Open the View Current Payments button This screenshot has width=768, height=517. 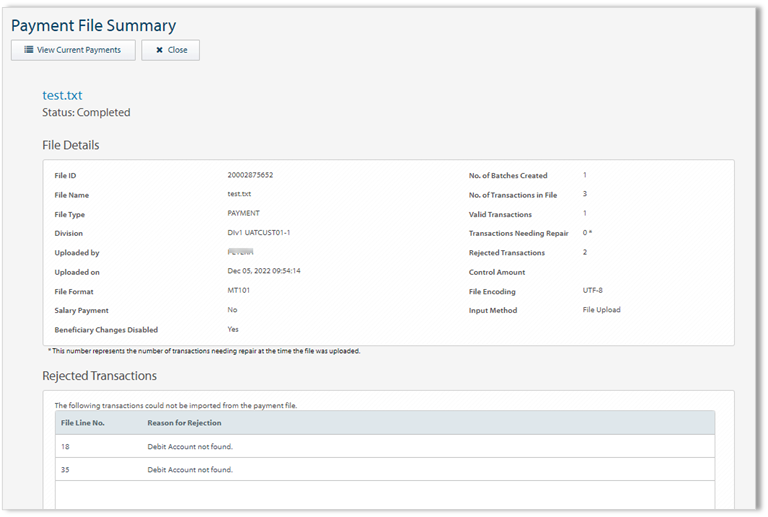pos(73,50)
